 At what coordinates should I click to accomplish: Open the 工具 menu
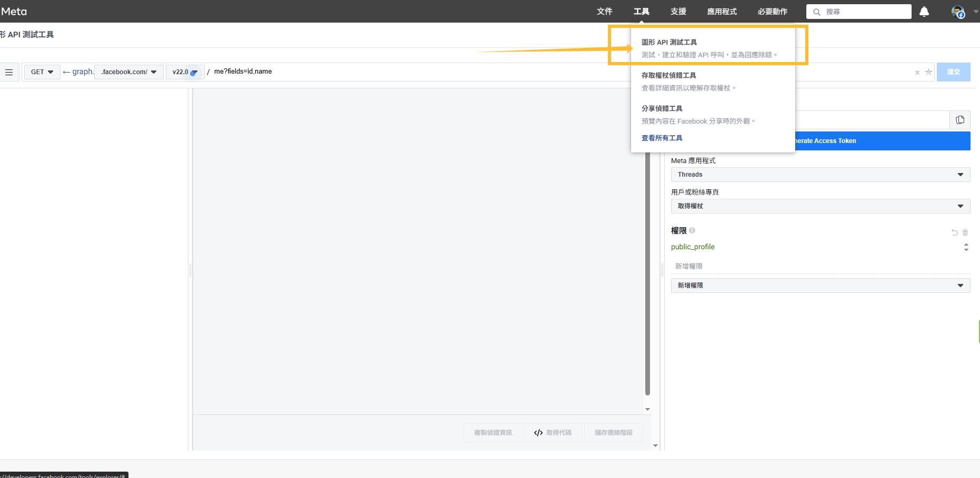point(642,12)
